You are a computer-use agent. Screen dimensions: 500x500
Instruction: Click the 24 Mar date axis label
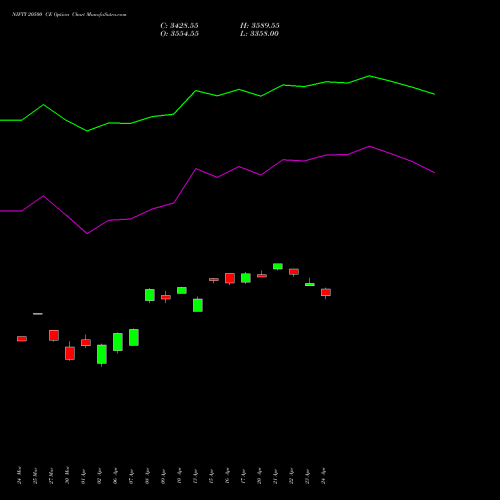click(19, 475)
